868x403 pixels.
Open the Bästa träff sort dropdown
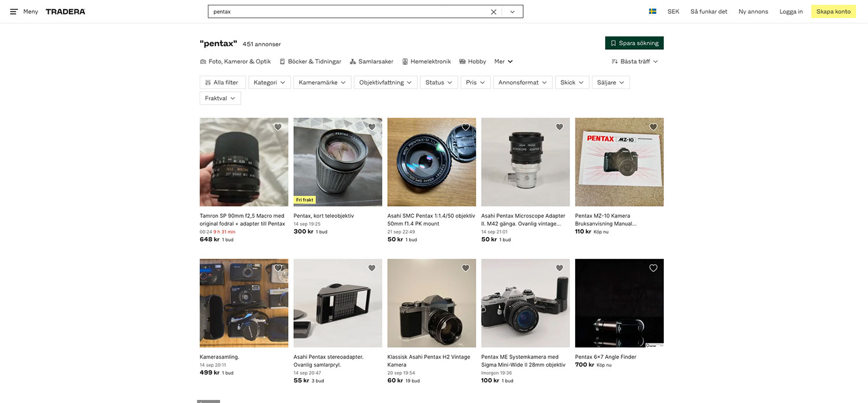pyautogui.click(x=635, y=61)
